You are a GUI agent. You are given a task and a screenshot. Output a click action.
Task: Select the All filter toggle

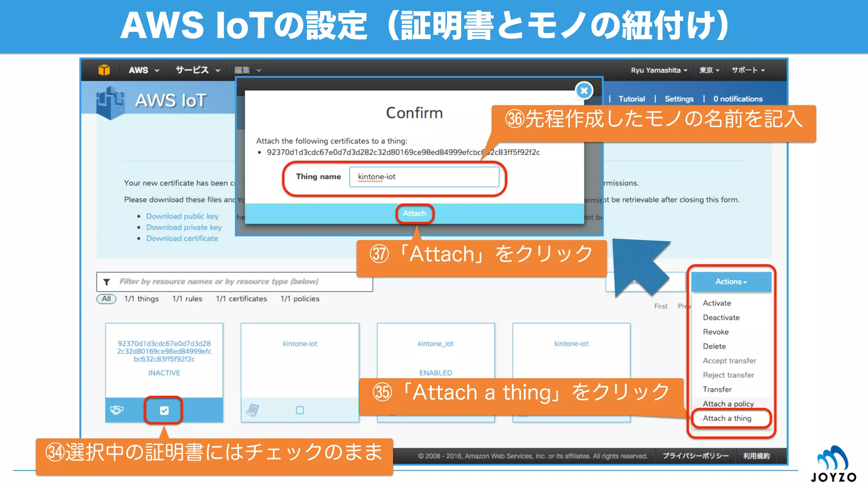[106, 299]
